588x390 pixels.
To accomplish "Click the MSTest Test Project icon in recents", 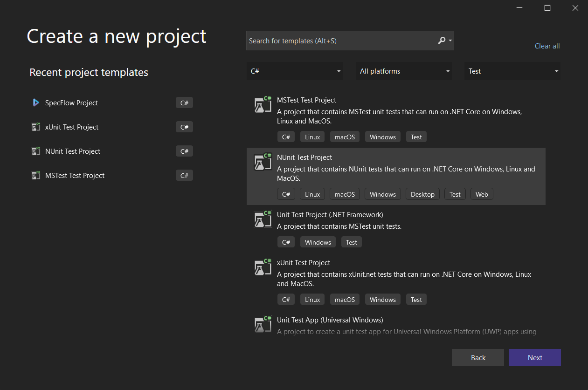I will [x=36, y=175].
